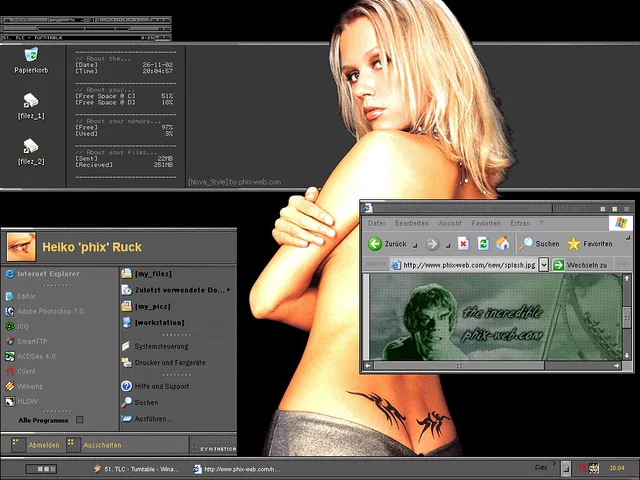Launch Winamp from the start menu
The height and width of the screenshot is (480, 640).
[x=29, y=385]
